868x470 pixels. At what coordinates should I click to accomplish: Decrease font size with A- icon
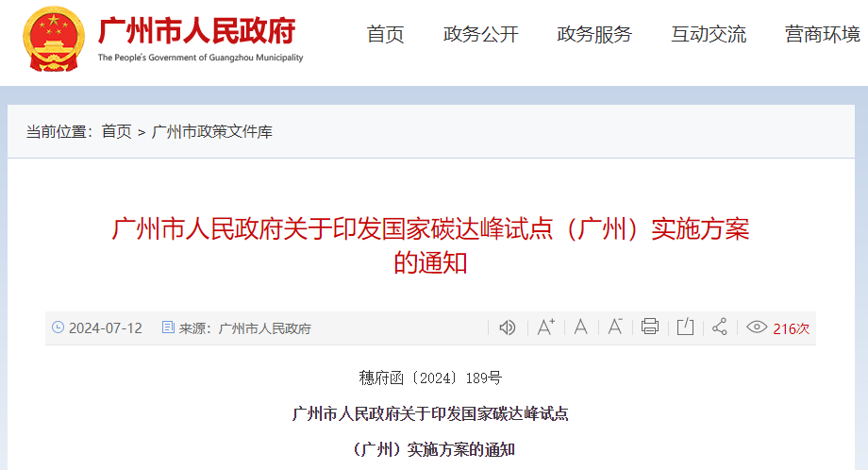(x=615, y=327)
